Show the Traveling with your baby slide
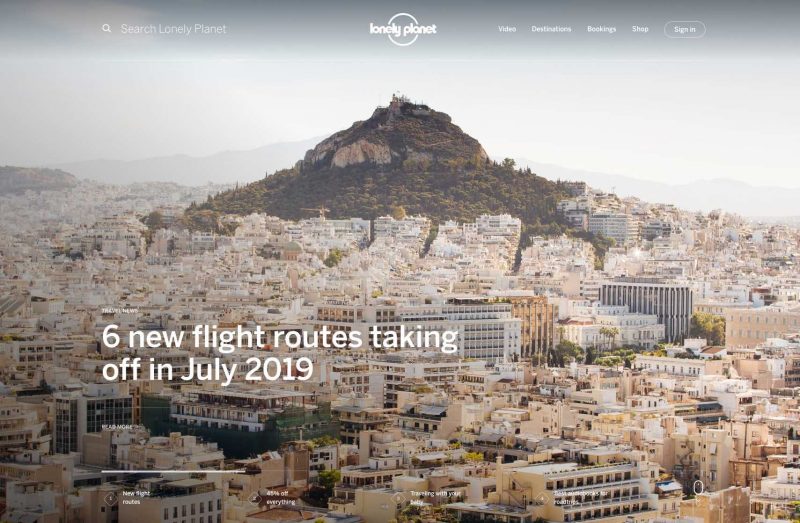Viewport: 800px width, 523px height. [x=435, y=497]
